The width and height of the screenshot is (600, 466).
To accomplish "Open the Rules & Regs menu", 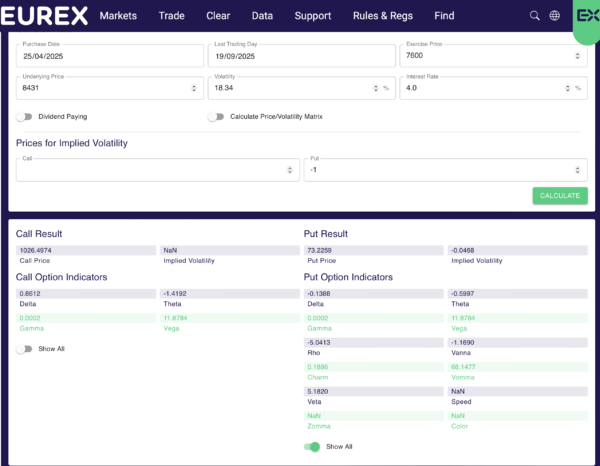I will point(383,16).
